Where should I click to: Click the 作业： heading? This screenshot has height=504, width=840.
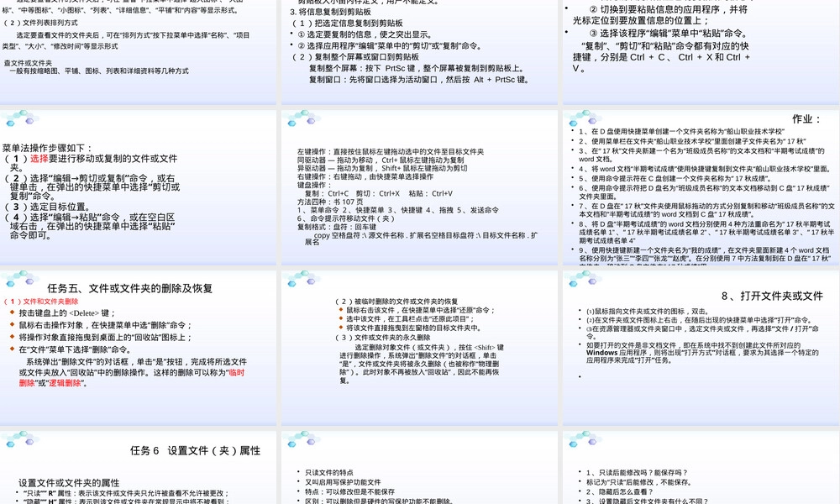[x=806, y=119]
